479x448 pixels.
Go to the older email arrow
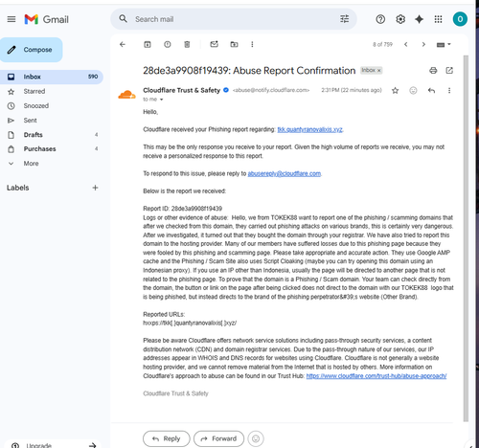(423, 44)
